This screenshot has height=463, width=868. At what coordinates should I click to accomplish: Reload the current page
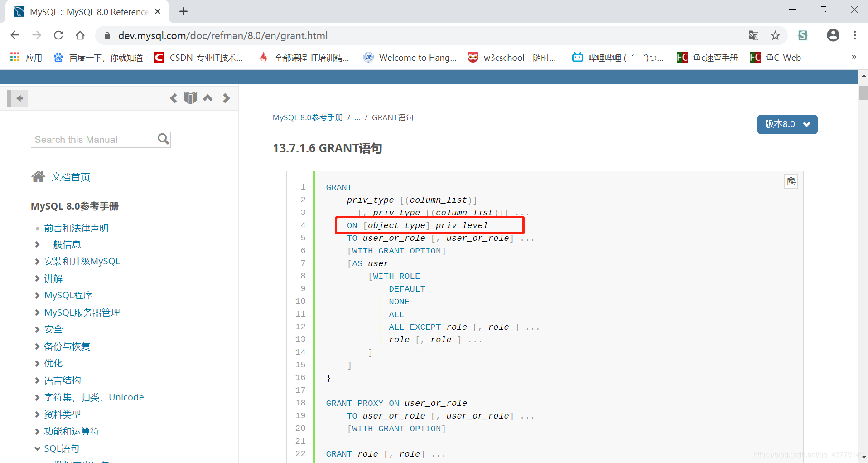58,35
